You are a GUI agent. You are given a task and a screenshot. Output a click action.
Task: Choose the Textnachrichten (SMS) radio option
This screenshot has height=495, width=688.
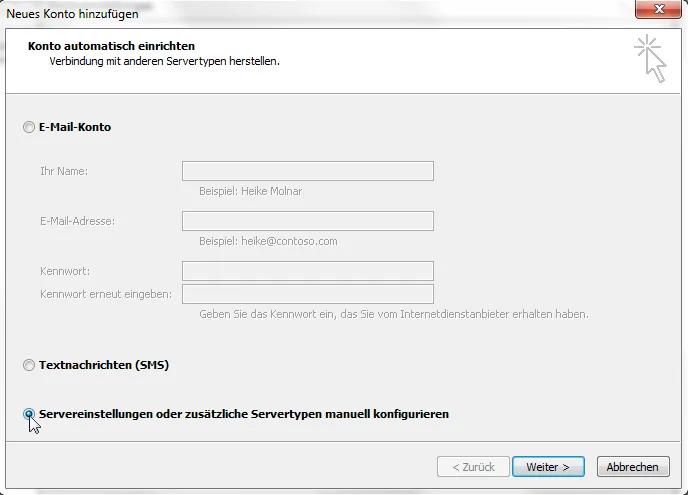click(x=29, y=366)
